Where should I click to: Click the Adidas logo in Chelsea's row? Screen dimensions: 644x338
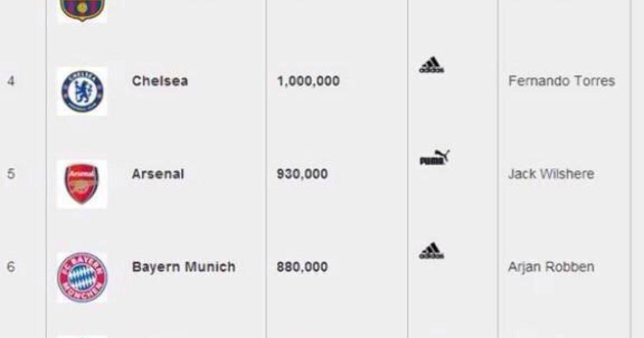pos(431,64)
